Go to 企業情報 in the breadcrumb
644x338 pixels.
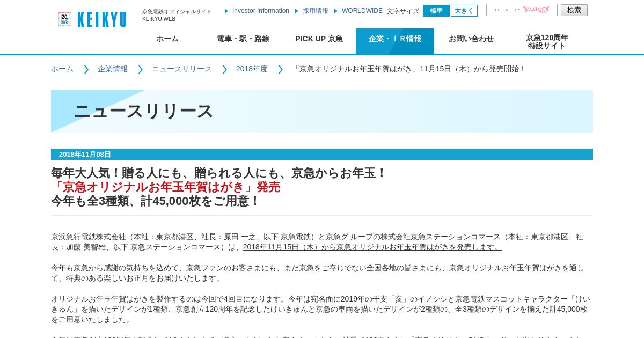coord(113,69)
